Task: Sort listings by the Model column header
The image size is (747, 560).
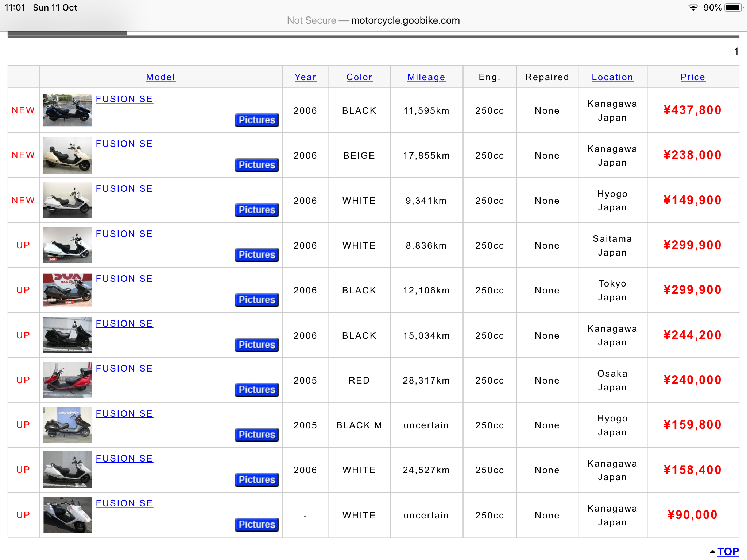Action: click(x=160, y=77)
